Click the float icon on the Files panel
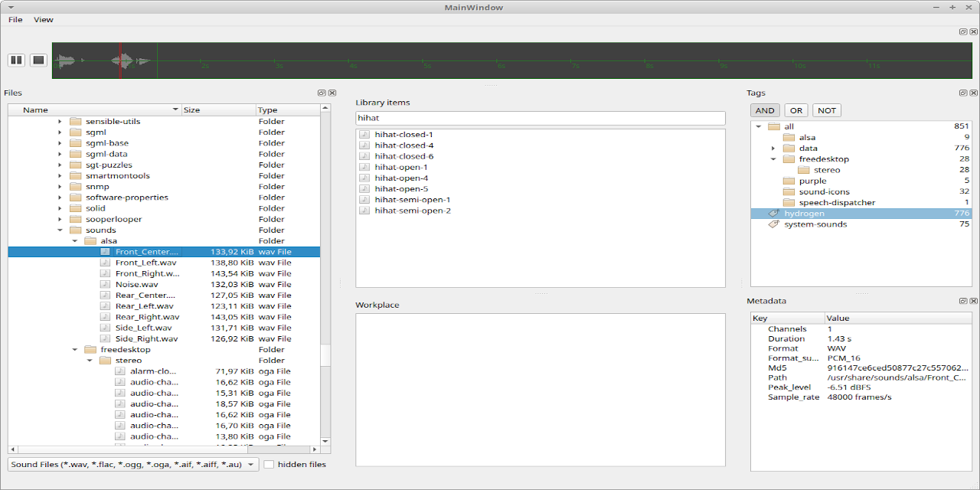Image resolution: width=980 pixels, height=490 pixels. pos(322,92)
